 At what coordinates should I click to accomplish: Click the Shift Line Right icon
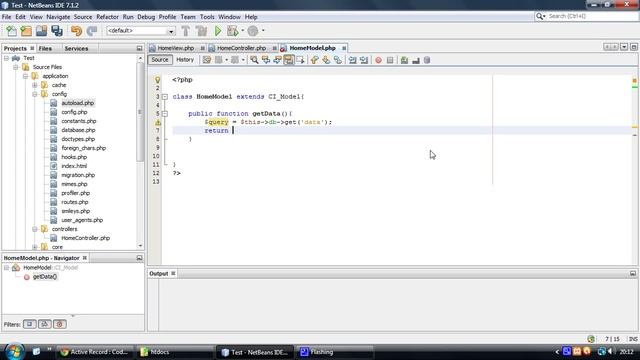pos(364,60)
